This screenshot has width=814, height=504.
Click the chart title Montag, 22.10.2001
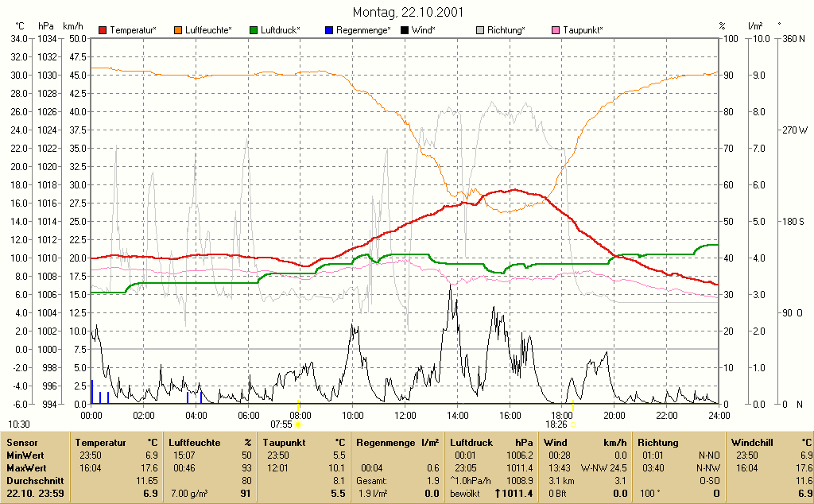point(408,12)
